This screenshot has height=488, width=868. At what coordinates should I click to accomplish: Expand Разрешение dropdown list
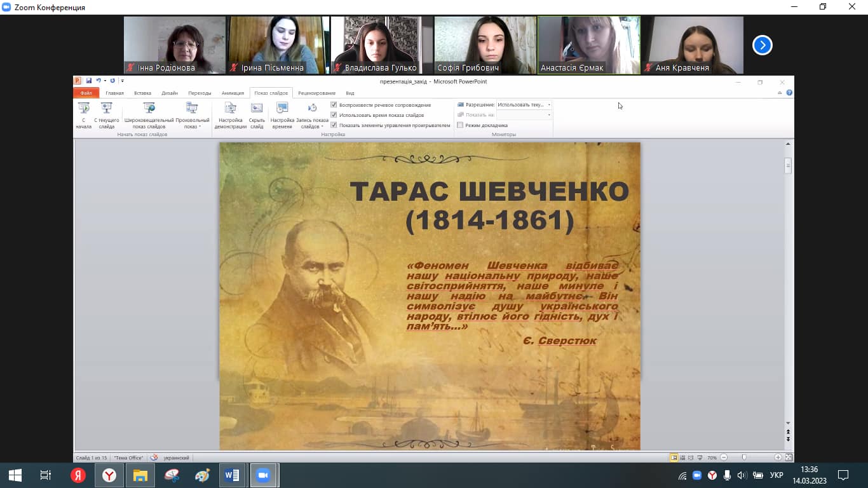pyautogui.click(x=549, y=105)
